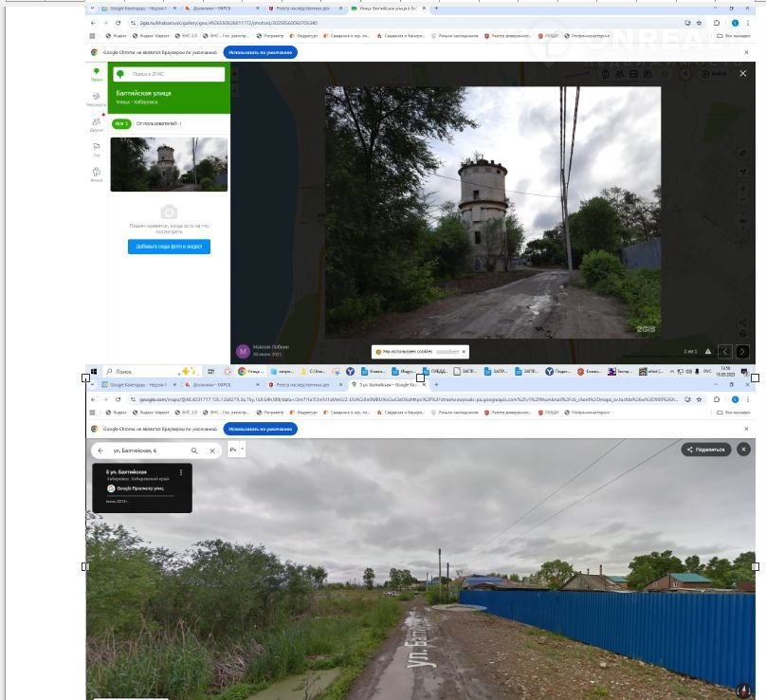Go to next photo in 2GIS gallery

point(742,352)
